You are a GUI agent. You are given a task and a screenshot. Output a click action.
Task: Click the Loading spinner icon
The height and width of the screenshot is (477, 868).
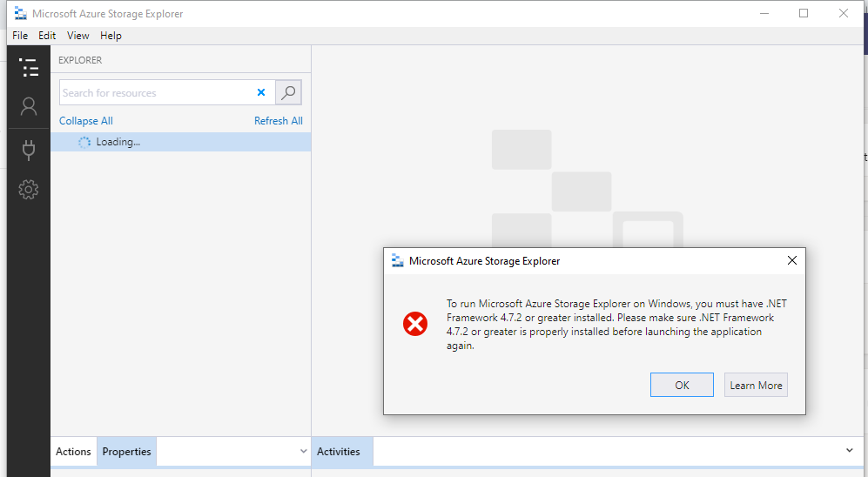84,142
